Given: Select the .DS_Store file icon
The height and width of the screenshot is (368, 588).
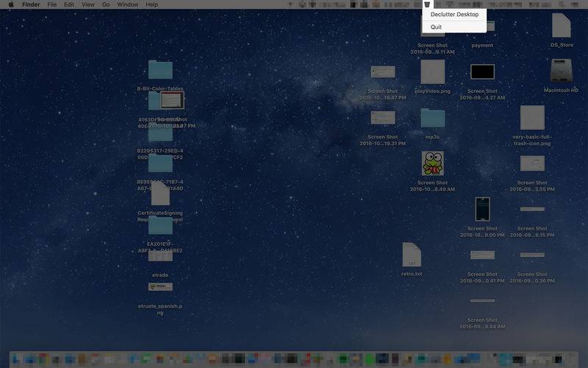Looking at the screenshot, I should [562, 26].
